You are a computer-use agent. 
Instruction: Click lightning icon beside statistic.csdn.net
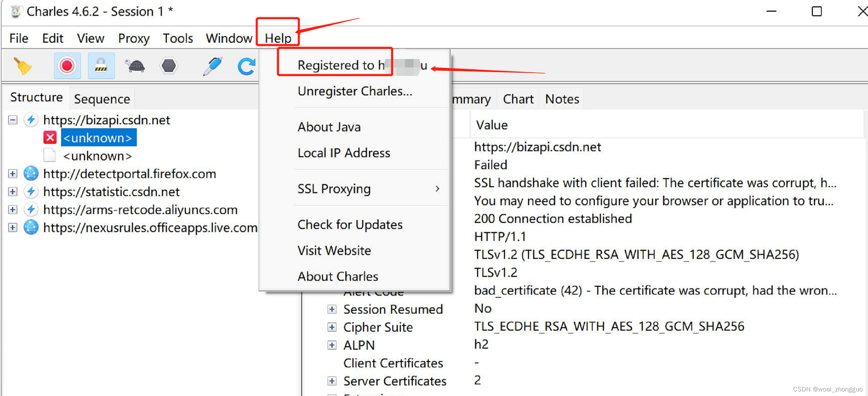coord(31,192)
